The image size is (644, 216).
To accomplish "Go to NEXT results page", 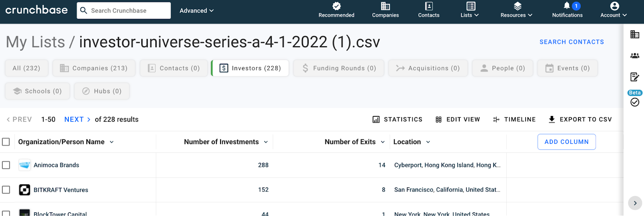I will click(x=77, y=119).
